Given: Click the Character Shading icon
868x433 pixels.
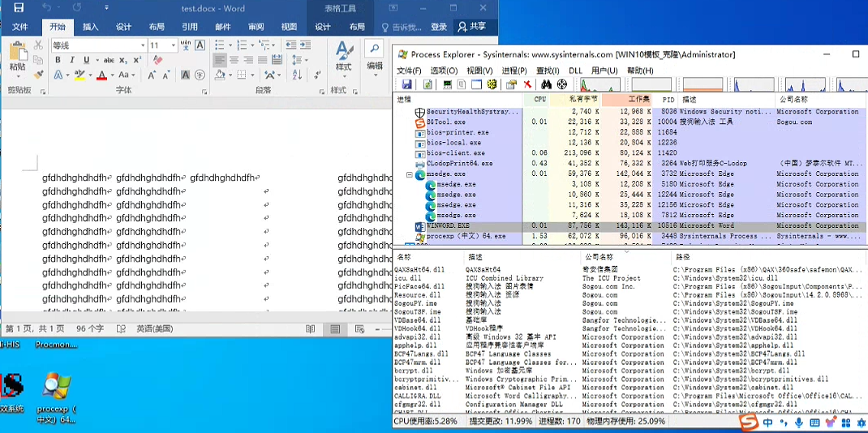Looking at the screenshot, I should (x=186, y=75).
